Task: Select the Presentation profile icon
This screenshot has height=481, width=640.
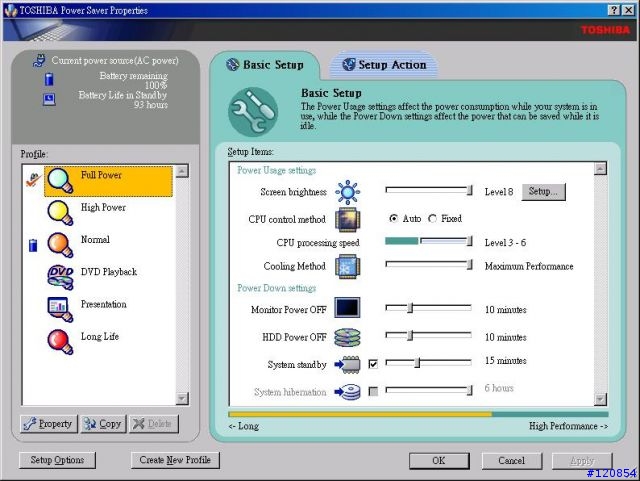Action: [60, 310]
